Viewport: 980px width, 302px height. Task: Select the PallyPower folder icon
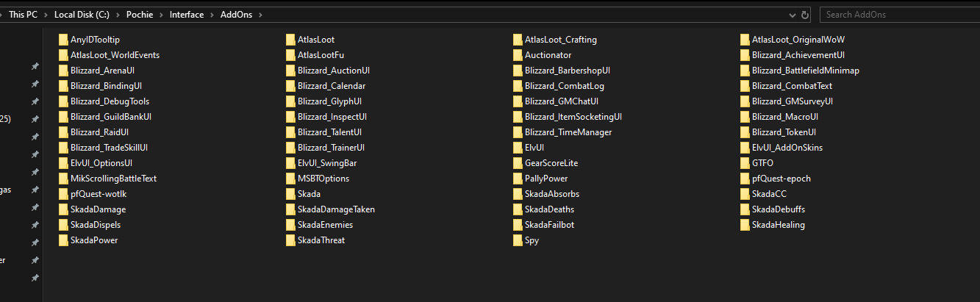click(x=517, y=179)
